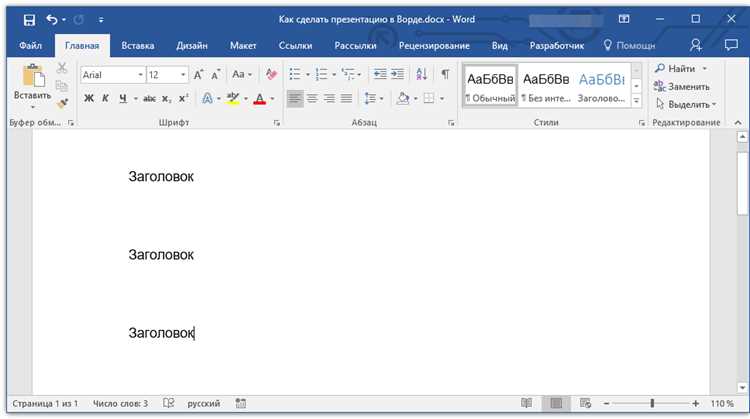Open the Aa change case menu
The image size is (750, 419).
click(241, 75)
